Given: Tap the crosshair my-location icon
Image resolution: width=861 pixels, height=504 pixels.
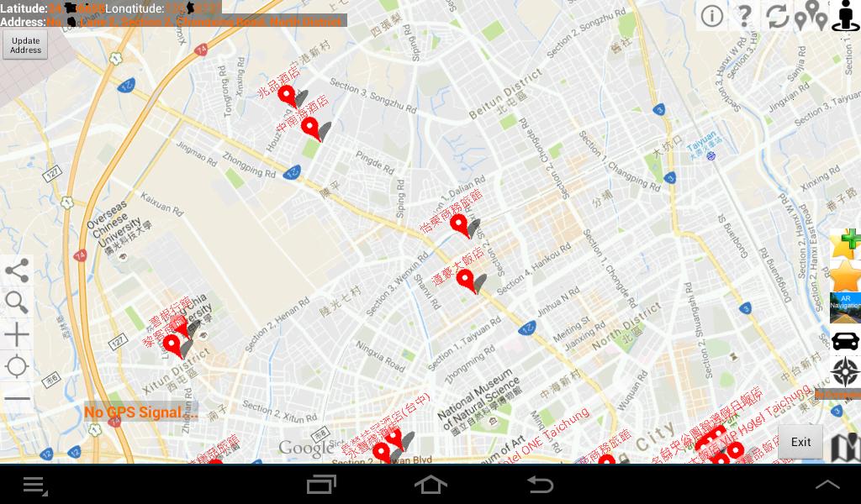Looking at the screenshot, I should (x=17, y=366).
